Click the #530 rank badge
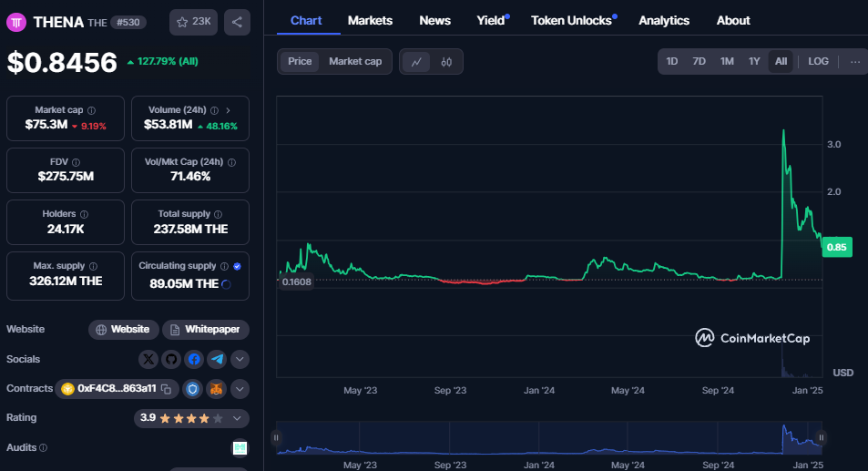The width and height of the screenshot is (868, 471). click(x=128, y=22)
